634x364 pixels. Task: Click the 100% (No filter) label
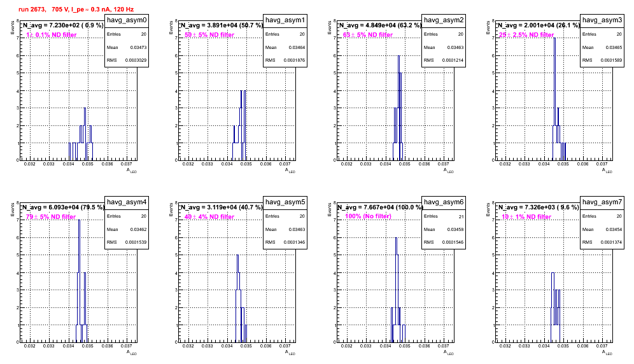point(368,216)
